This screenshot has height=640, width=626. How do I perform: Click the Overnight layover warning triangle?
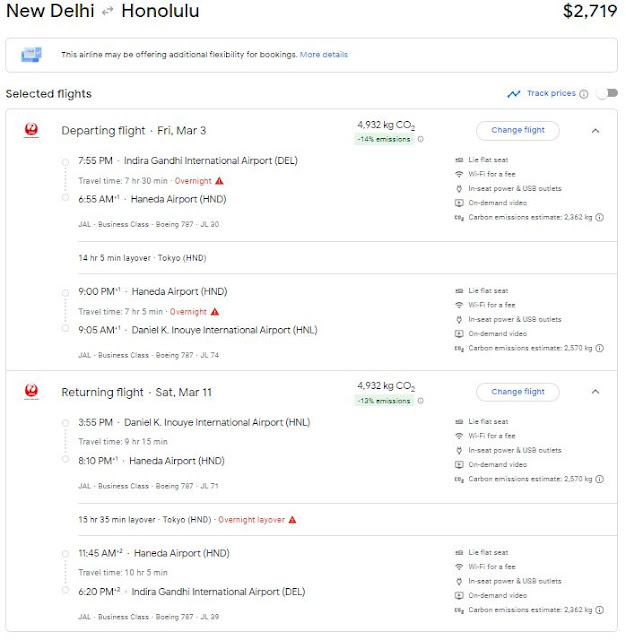coord(292,520)
